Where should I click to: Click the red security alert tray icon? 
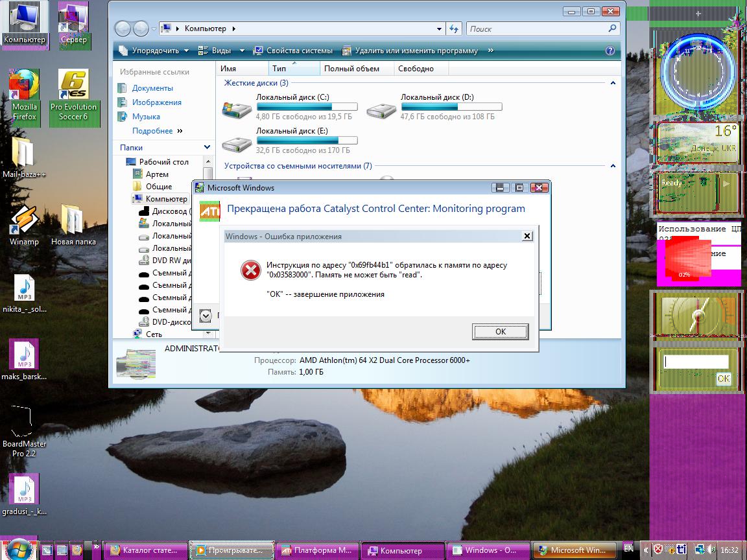(658, 550)
